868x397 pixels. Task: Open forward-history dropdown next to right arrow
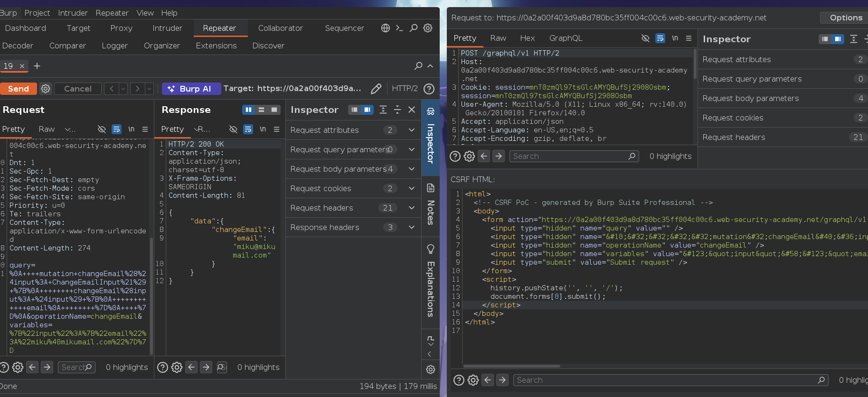click(x=149, y=89)
